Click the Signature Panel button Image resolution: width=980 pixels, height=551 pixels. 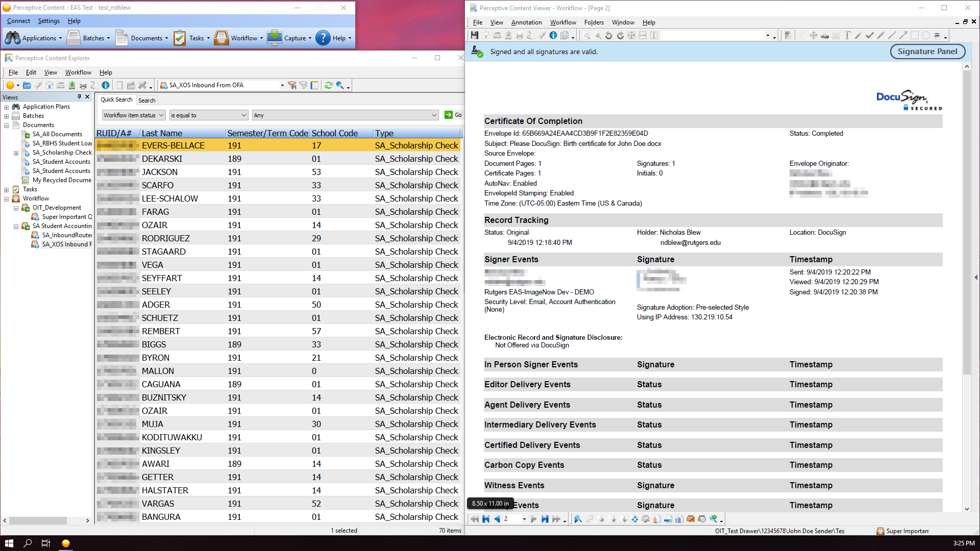pos(927,52)
